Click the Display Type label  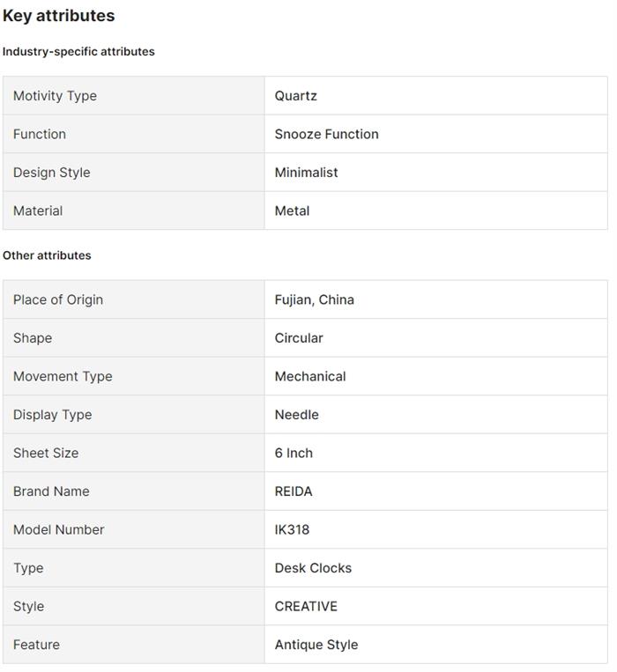pos(52,415)
